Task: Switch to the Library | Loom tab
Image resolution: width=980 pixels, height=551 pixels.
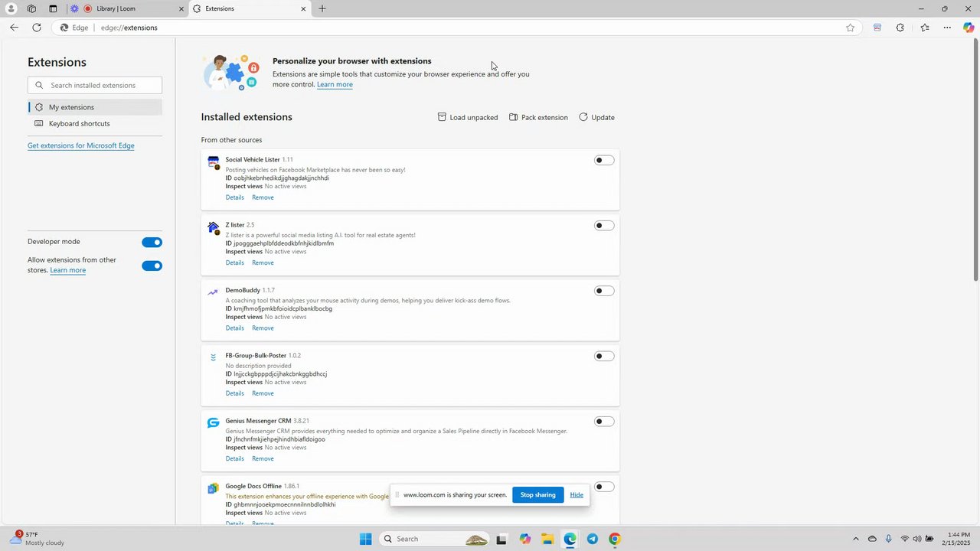Action: coord(126,8)
